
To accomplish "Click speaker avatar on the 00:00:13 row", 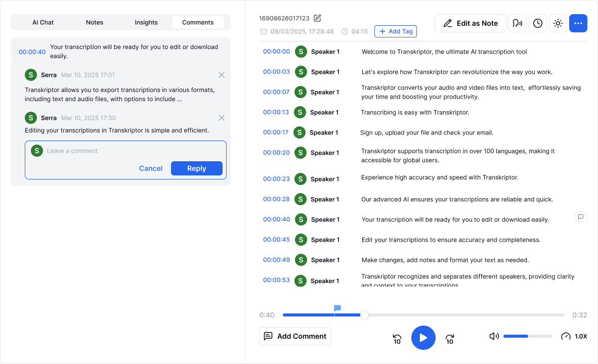I will tap(300, 112).
